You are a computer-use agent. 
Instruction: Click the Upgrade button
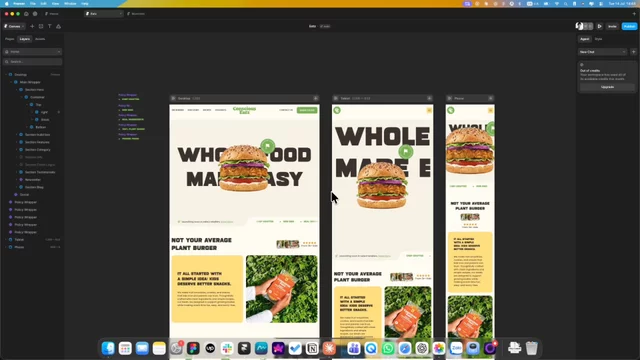coord(607,87)
